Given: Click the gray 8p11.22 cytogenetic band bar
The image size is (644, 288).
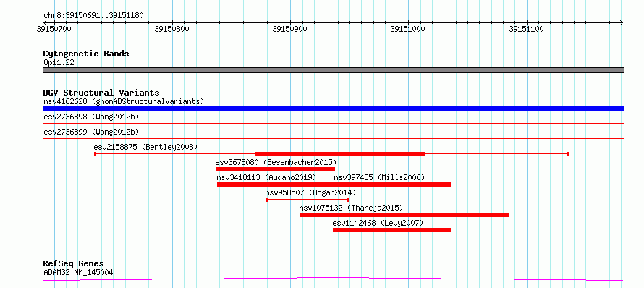Looking at the screenshot, I should pyautogui.click(x=333, y=70).
